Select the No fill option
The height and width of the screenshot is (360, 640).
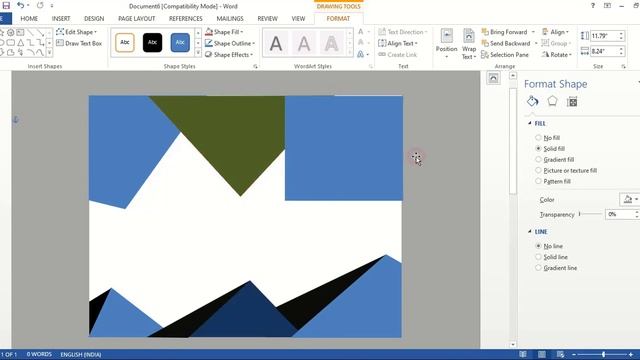click(x=547, y=138)
